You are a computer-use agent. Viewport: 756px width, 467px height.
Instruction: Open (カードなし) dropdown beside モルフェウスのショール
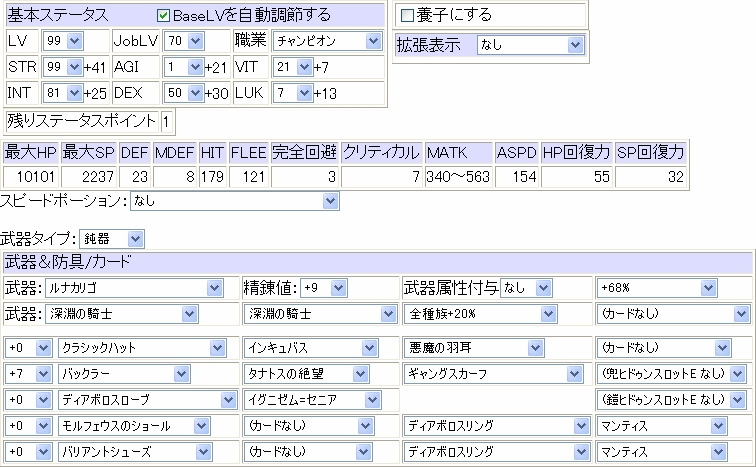click(x=309, y=426)
